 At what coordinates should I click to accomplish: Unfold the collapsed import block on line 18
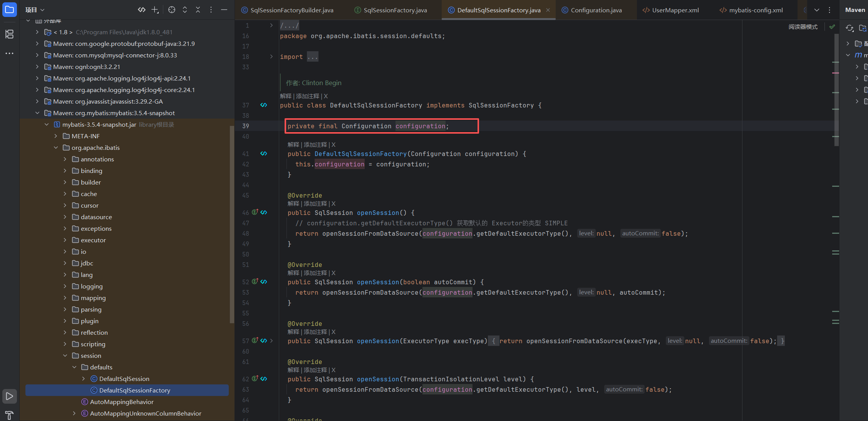[271, 57]
